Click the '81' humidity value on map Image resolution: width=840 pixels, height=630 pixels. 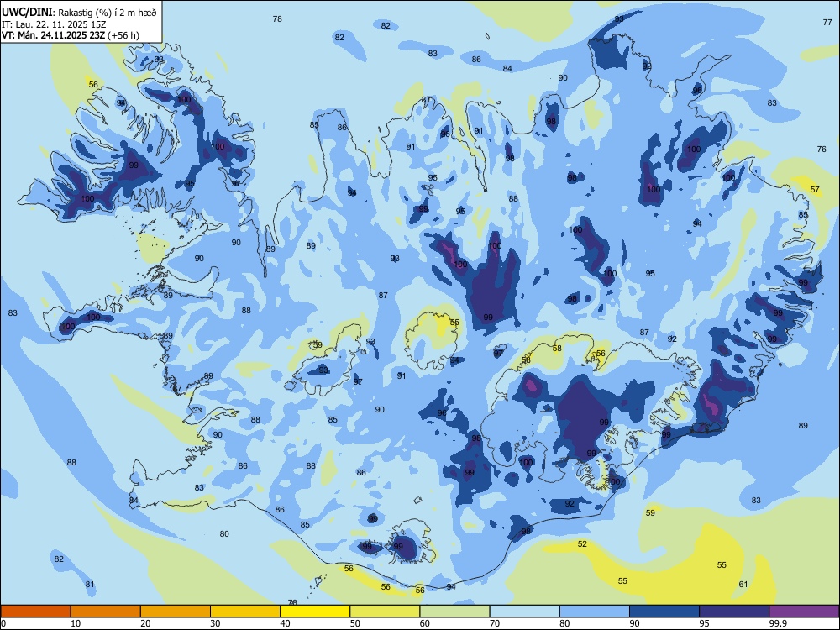click(x=90, y=584)
